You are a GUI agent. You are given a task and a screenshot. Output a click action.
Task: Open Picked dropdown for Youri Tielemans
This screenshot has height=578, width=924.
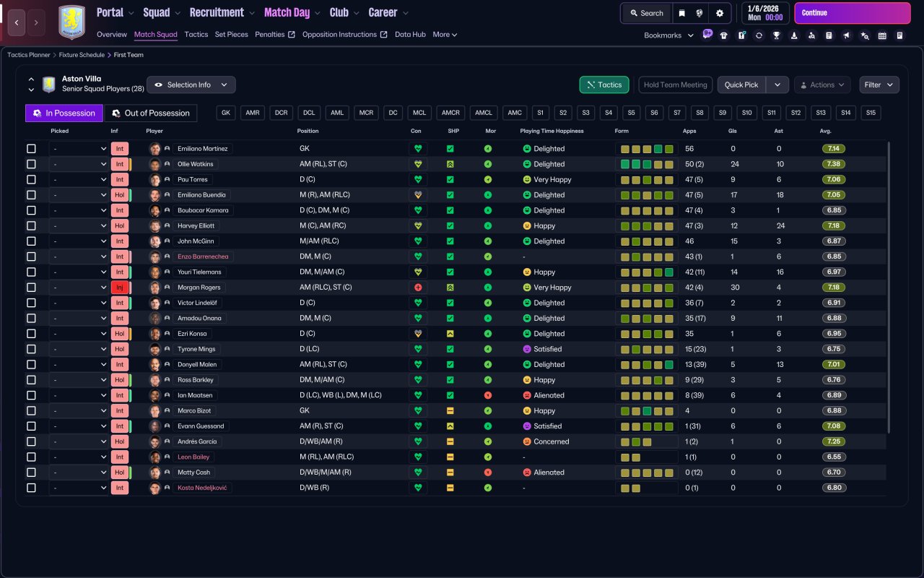79,272
